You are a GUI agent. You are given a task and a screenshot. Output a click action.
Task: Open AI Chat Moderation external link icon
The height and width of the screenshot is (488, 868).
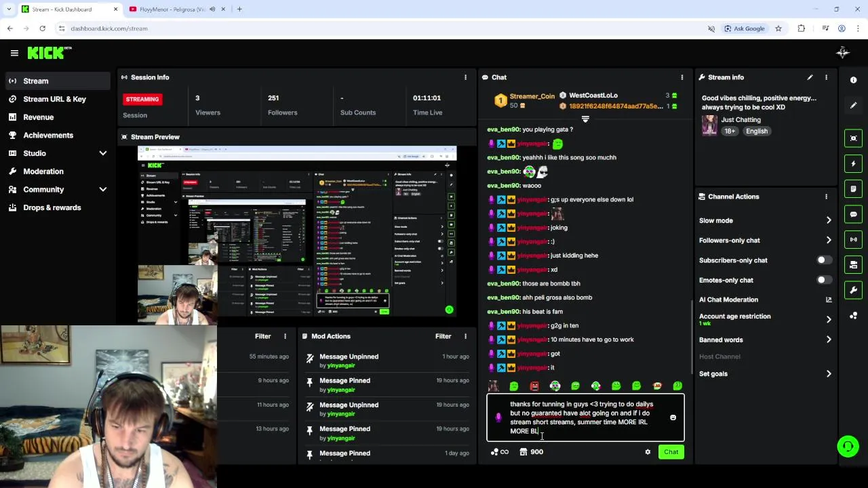[829, 300]
